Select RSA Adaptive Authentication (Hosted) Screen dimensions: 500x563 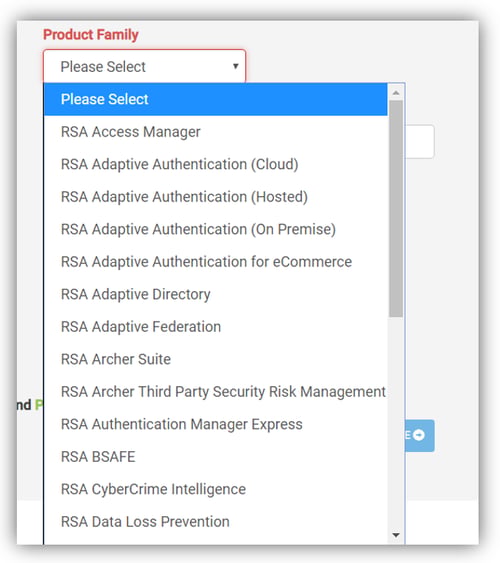[215, 197]
